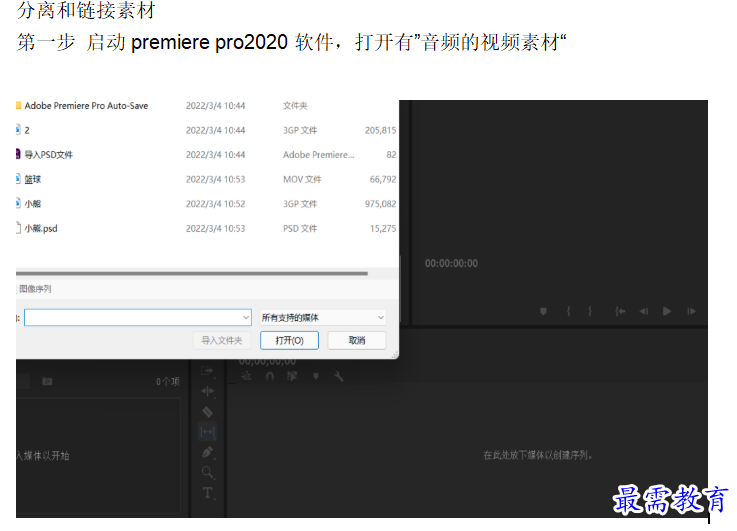The height and width of the screenshot is (531, 737).
Task: Click the 打开(O) button
Action: coord(290,340)
